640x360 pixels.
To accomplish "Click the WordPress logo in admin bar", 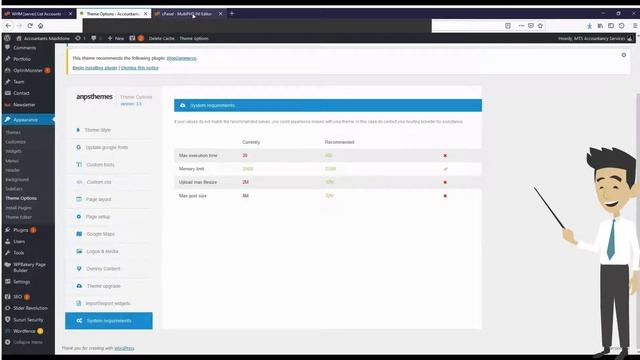I will [7, 38].
